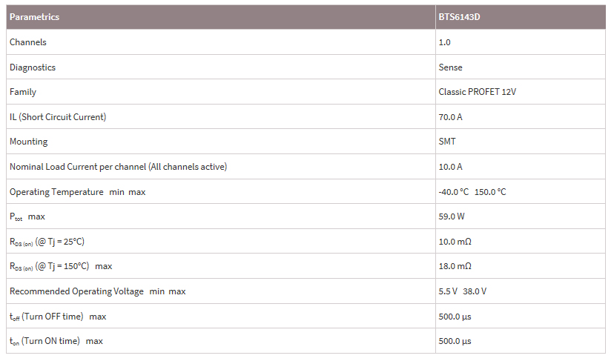Select the Recommended Operating Voltage label
614x364 pixels.
[76, 291]
